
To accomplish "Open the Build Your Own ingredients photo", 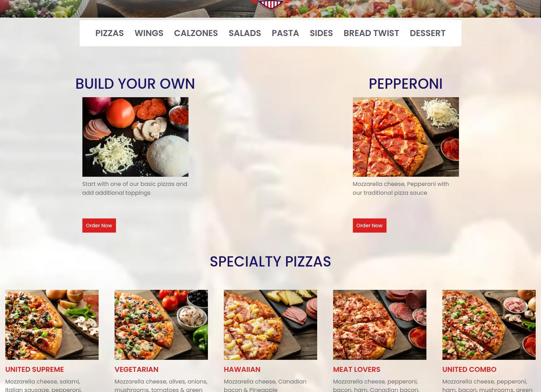I will (135, 137).
